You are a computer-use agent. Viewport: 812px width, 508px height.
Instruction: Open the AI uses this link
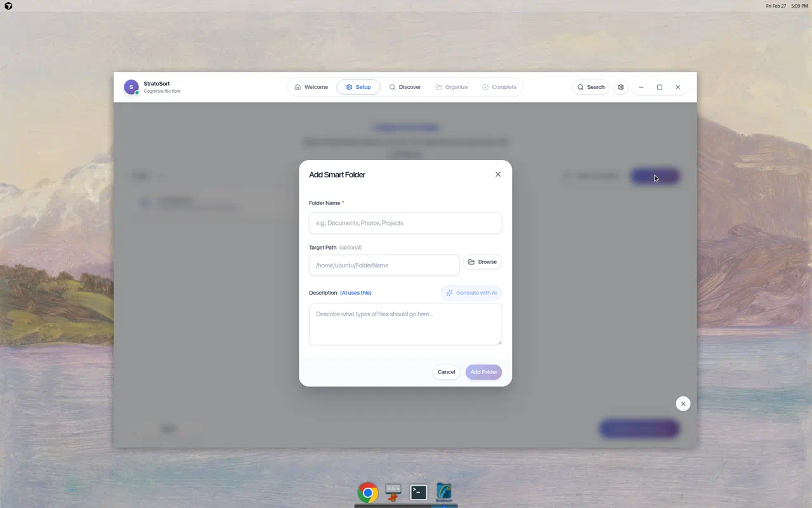(355, 293)
